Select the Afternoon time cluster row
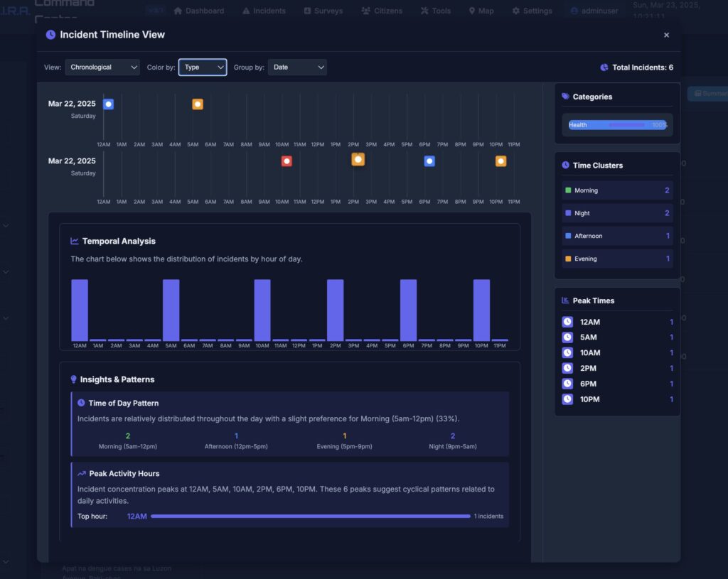 (617, 236)
